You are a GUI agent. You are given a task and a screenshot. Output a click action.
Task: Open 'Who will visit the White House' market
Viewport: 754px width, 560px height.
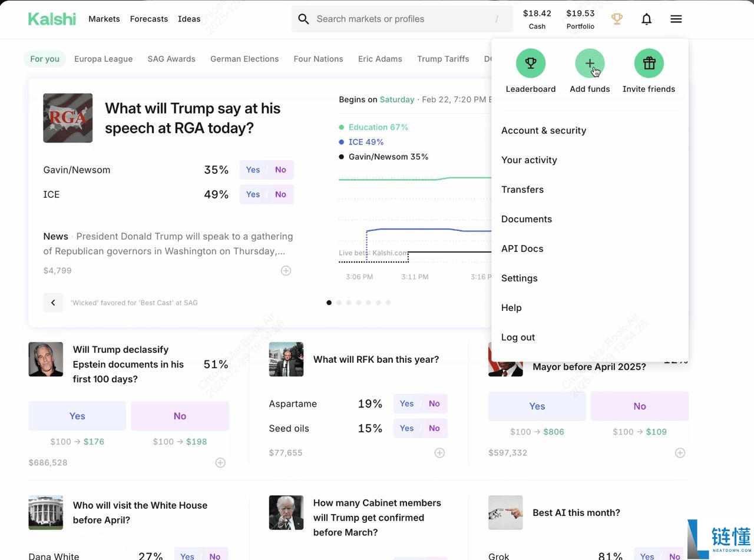coord(140,512)
